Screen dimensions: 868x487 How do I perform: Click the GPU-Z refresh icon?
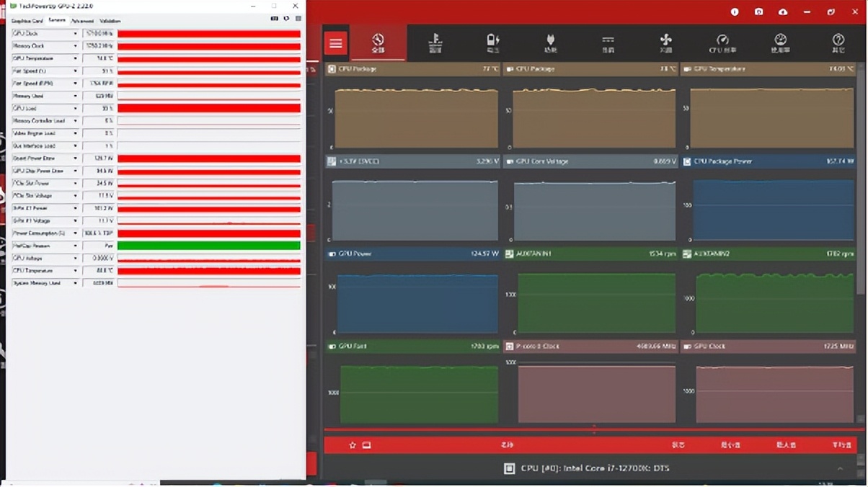[286, 19]
